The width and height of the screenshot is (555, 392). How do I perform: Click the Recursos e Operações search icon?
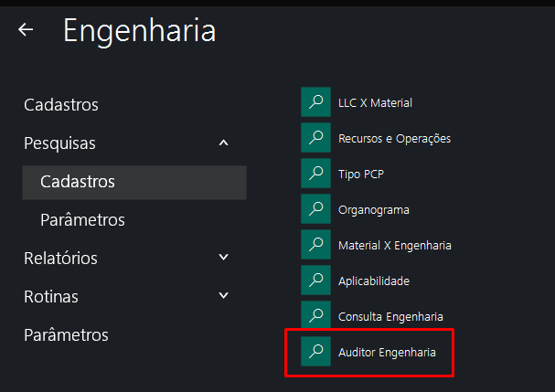click(315, 138)
